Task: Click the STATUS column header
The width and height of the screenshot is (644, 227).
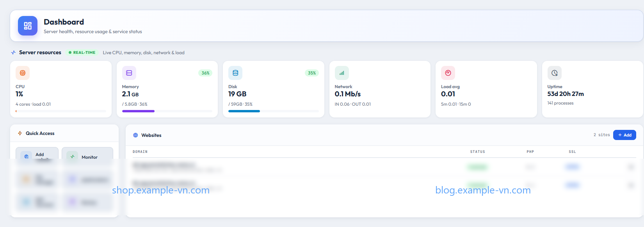Action: pyautogui.click(x=478, y=152)
